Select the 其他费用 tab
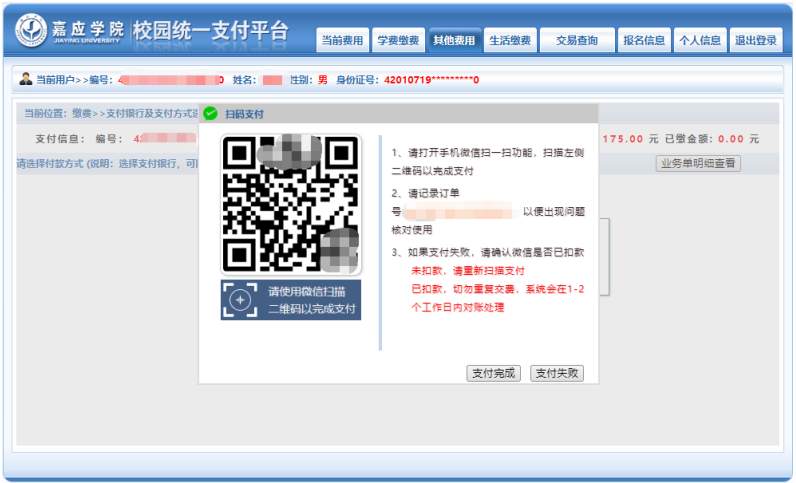This screenshot has height=483, width=796. tap(454, 40)
